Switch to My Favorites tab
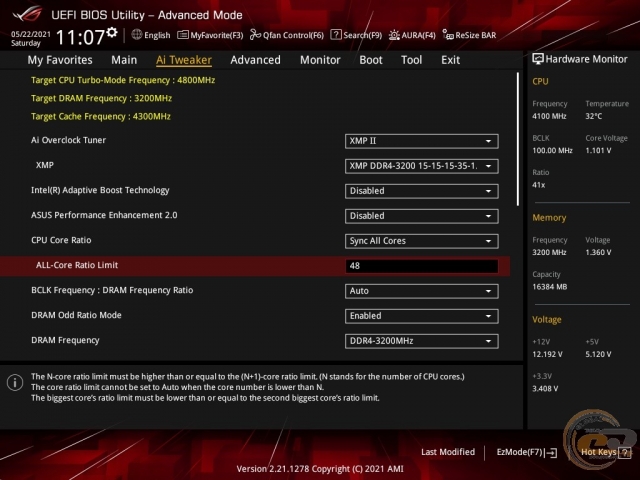Image resolution: width=640 pixels, height=480 pixels. [x=60, y=60]
